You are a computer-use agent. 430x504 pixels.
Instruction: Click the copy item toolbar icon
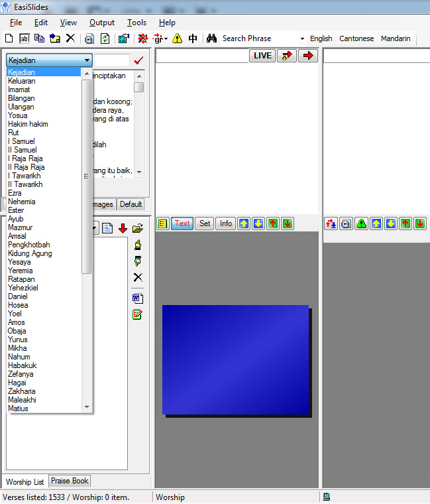(40, 38)
